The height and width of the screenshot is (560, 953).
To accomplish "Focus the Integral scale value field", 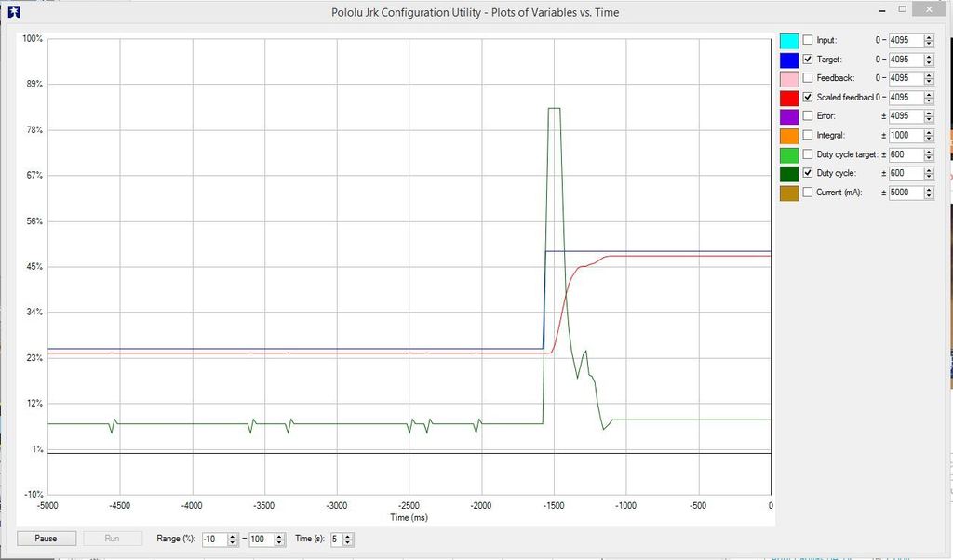I will click(906, 136).
